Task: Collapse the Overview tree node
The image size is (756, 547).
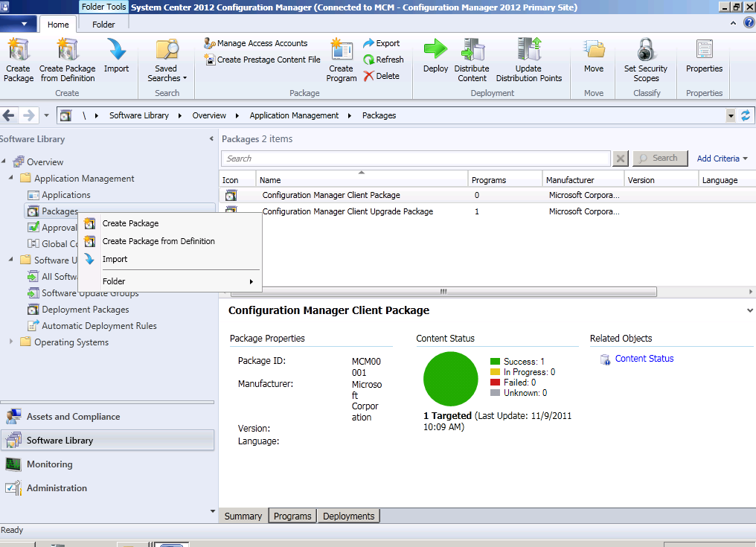Action: coord(4,161)
